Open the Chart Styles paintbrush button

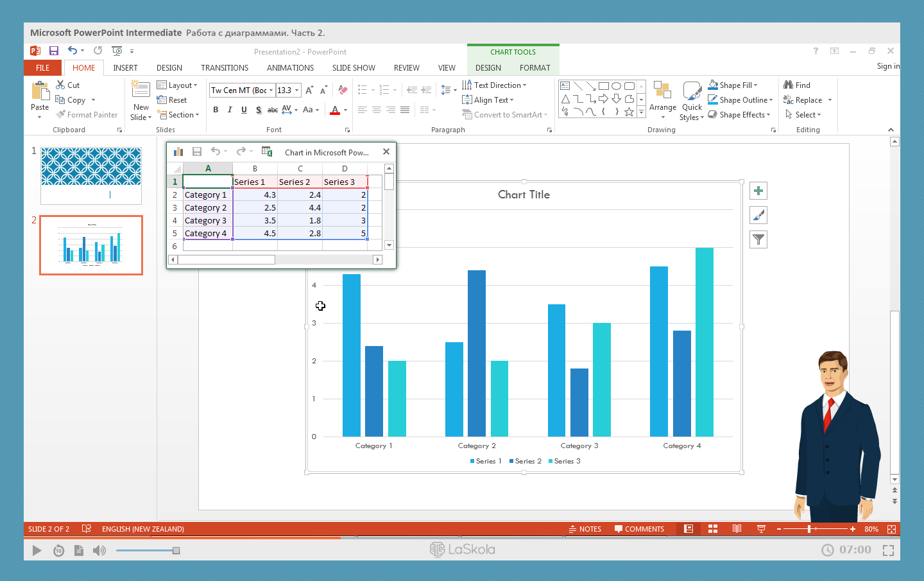(x=758, y=216)
